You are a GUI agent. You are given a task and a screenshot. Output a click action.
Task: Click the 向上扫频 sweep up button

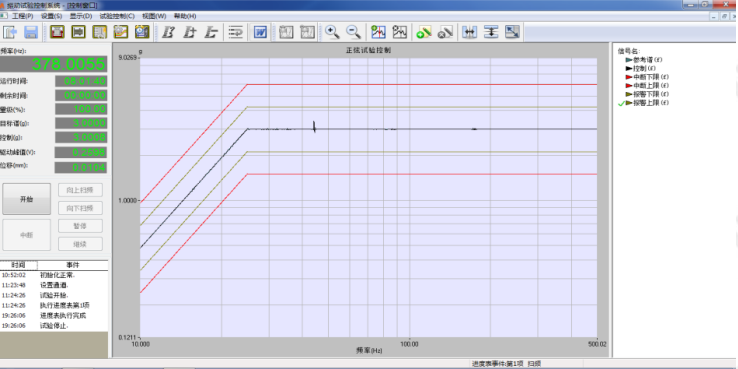(x=80, y=190)
